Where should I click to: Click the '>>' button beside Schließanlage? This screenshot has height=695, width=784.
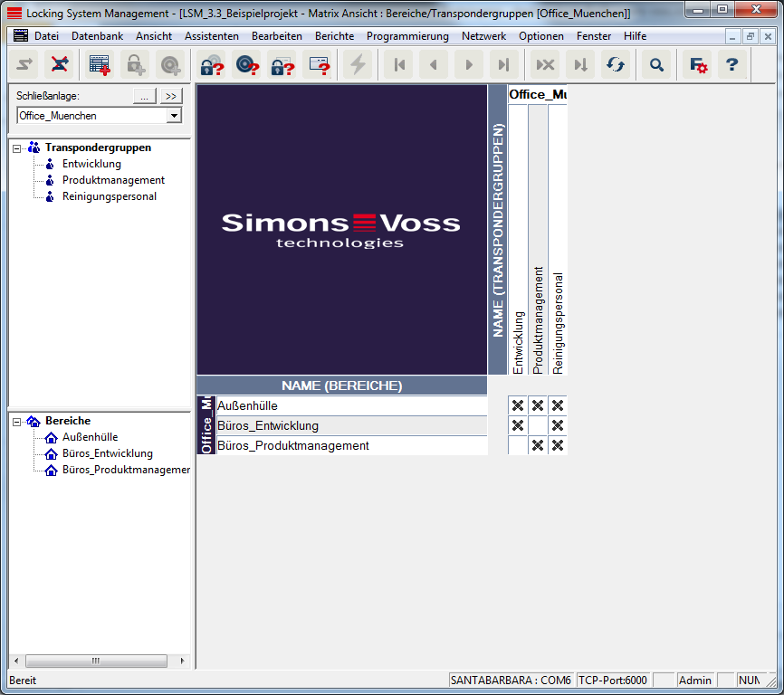[x=171, y=96]
